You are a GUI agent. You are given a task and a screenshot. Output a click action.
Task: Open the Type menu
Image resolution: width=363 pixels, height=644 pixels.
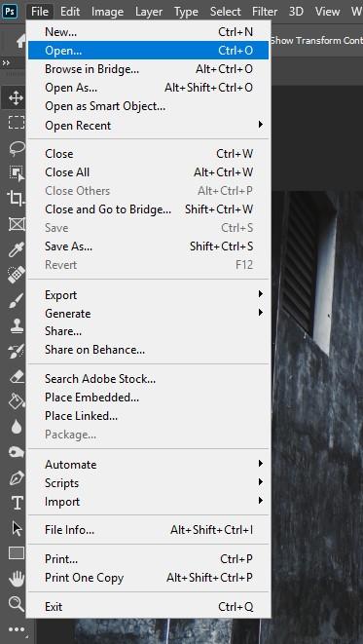tap(186, 12)
